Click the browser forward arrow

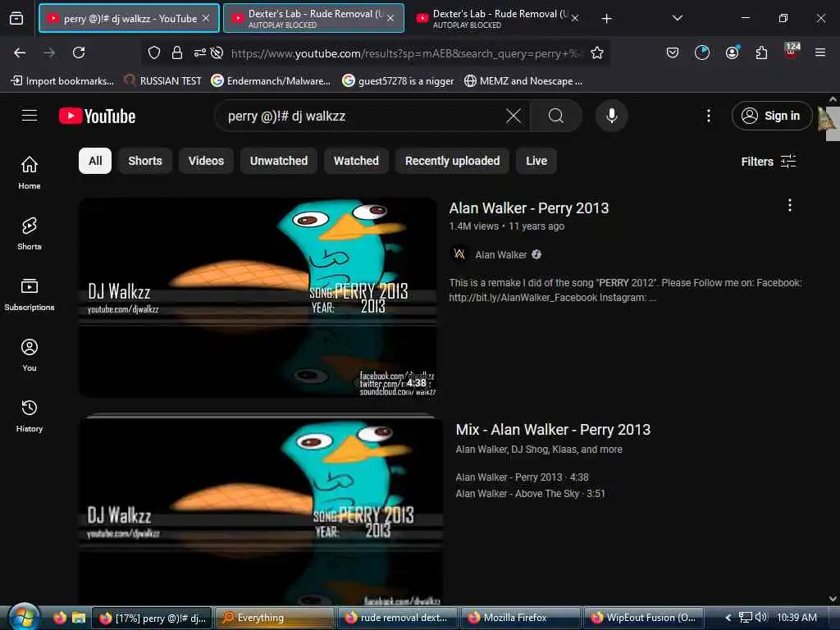[48, 52]
